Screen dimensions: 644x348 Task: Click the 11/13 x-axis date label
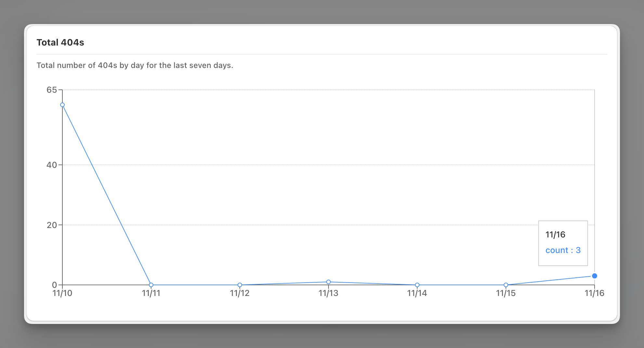[328, 293]
